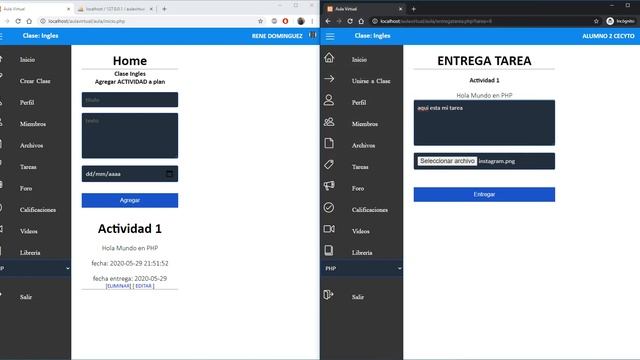
Task: Click the EDITAR link under Actividad 1
Action: [x=143, y=286]
